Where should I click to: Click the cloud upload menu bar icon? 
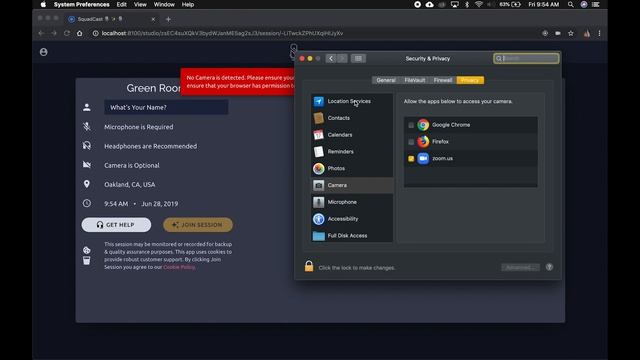(429, 4)
